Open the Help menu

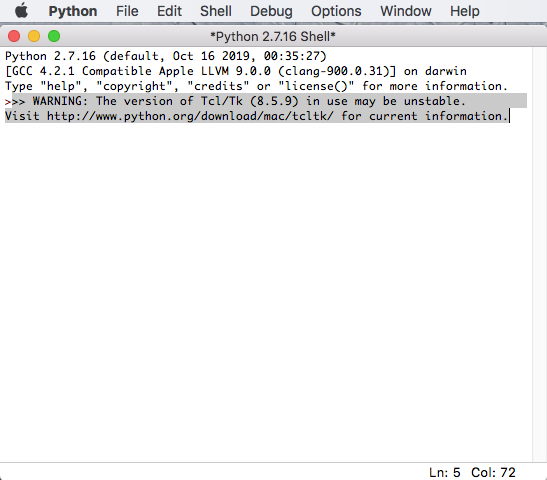(465, 11)
